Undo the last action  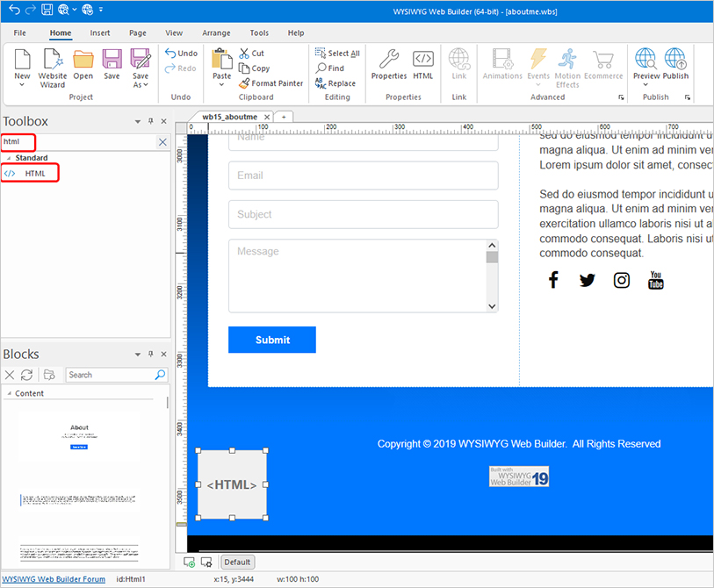[x=181, y=54]
